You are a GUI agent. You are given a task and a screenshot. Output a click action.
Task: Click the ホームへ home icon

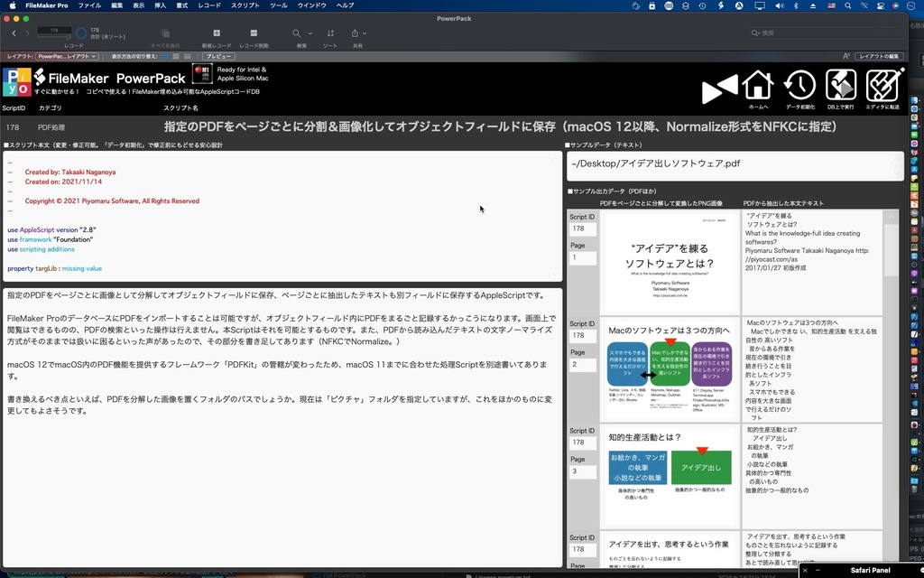[x=756, y=87]
